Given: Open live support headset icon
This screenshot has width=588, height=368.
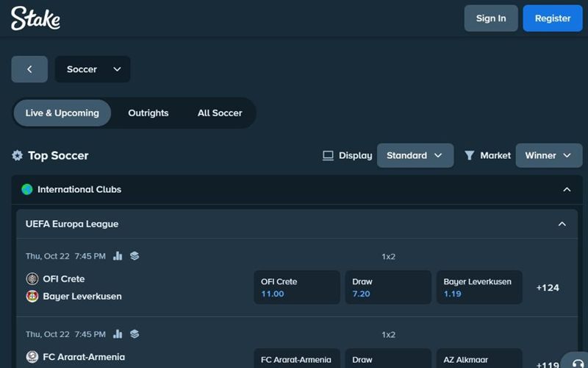Looking at the screenshot, I should [578, 363].
